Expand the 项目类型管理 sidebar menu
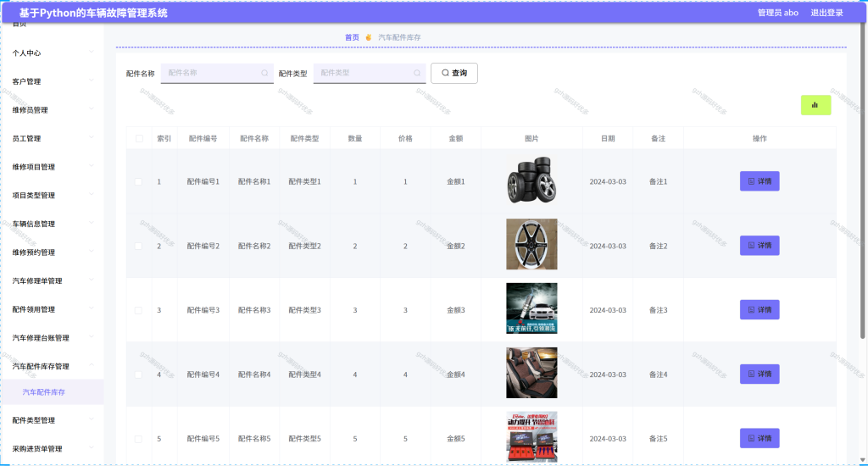The height and width of the screenshot is (466, 868). pyautogui.click(x=52, y=196)
